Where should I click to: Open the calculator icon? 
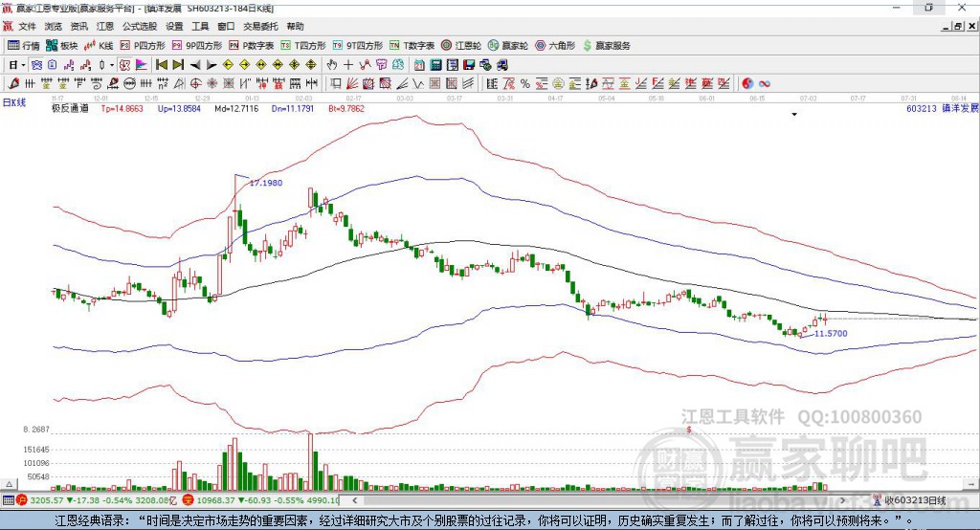435,65
